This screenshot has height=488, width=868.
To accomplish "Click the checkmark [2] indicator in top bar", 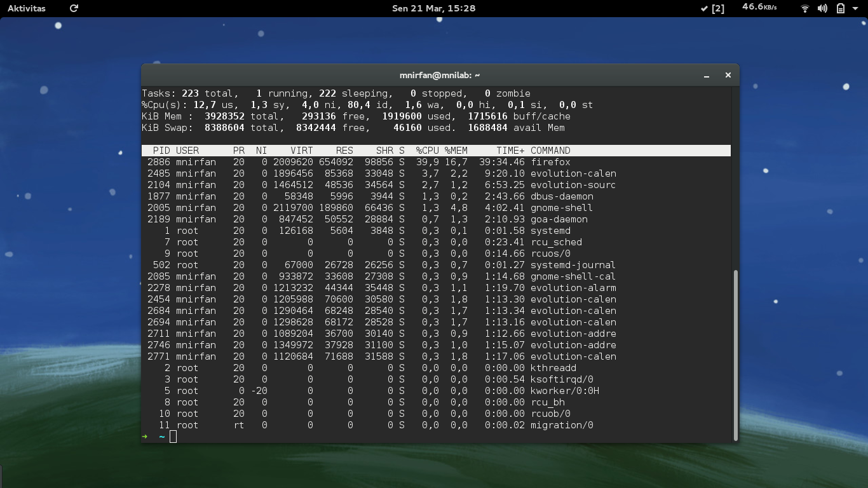I will click(x=712, y=8).
